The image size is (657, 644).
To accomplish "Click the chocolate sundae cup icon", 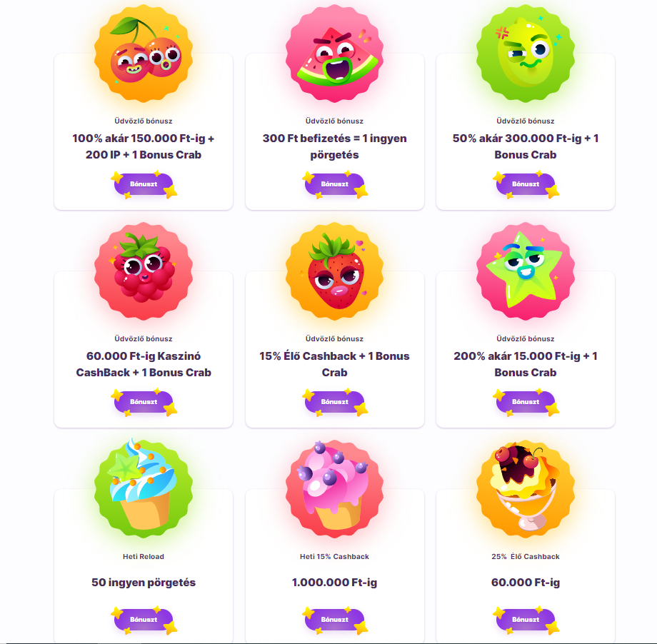I will pos(526,488).
